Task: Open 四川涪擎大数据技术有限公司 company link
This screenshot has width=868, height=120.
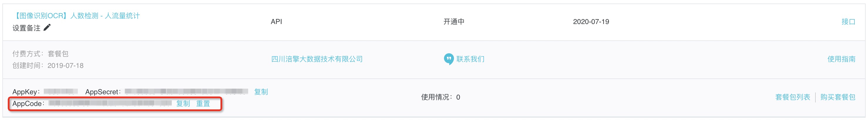Action: 317,59
